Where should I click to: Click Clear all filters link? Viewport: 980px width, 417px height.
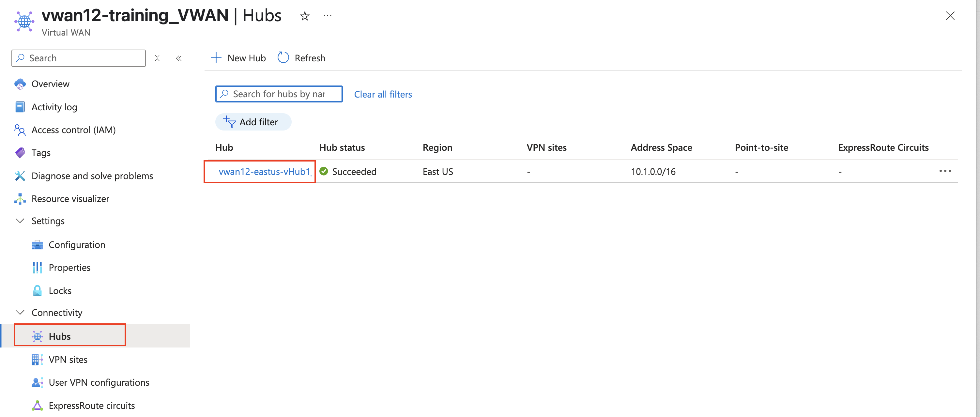coord(383,94)
